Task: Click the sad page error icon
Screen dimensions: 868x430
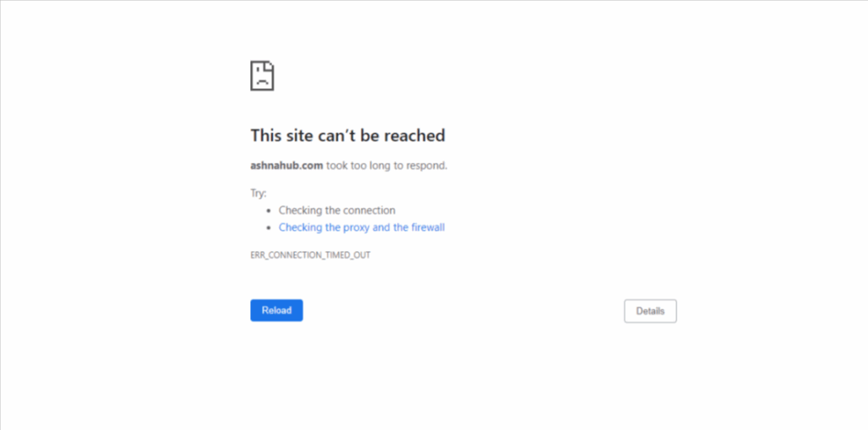Action: pos(263,76)
